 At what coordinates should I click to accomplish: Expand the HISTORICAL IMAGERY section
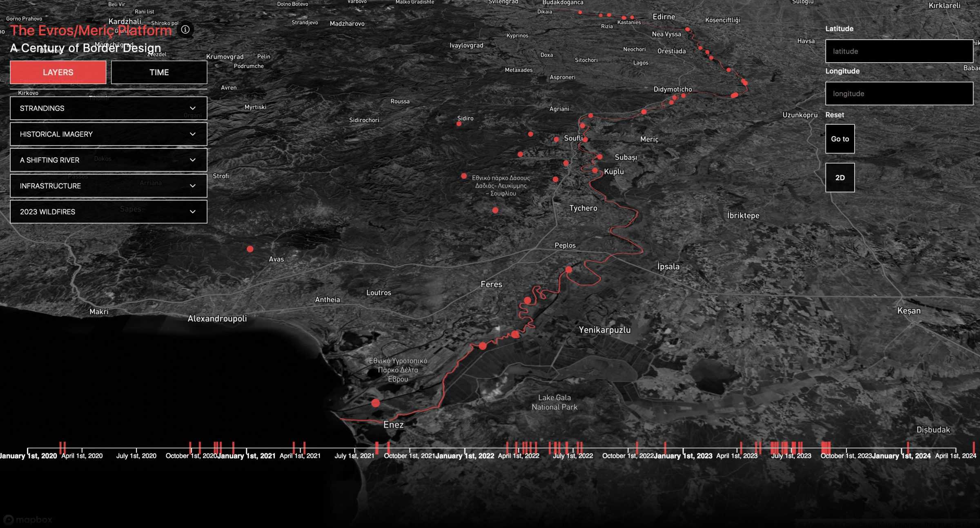[x=108, y=134]
